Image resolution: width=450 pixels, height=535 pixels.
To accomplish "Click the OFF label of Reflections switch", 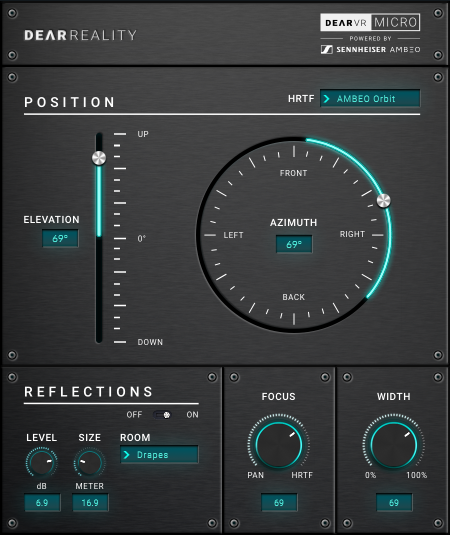I will pos(134,415).
